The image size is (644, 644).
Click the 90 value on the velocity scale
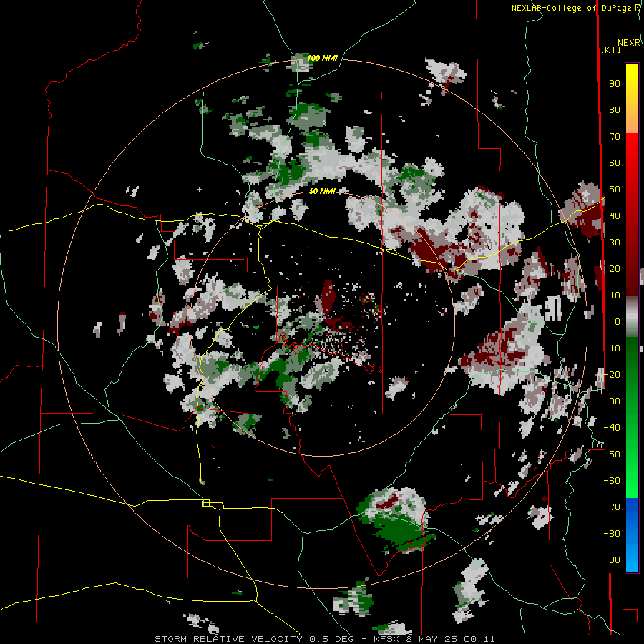(x=615, y=84)
